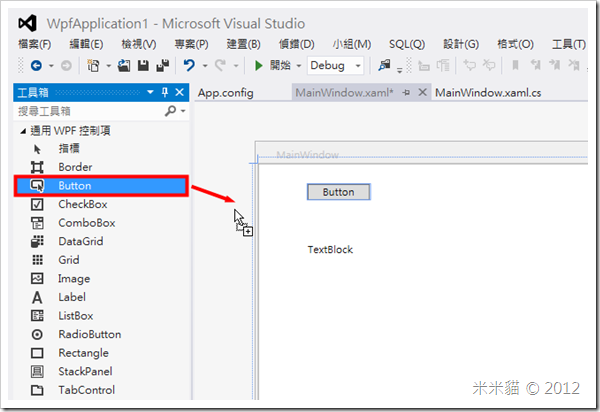This screenshot has width=600, height=412.
Task: Click the previous bookmark toolbar icon
Action: coord(535,66)
